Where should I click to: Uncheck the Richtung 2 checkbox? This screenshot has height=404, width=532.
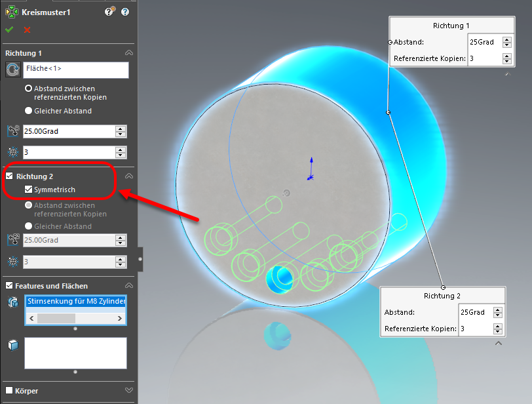pos(9,176)
